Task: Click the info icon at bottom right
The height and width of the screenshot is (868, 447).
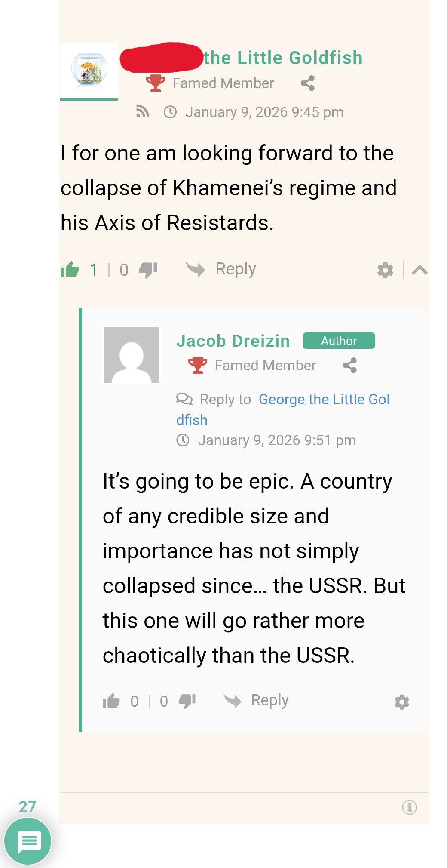Action: tap(409, 807)
